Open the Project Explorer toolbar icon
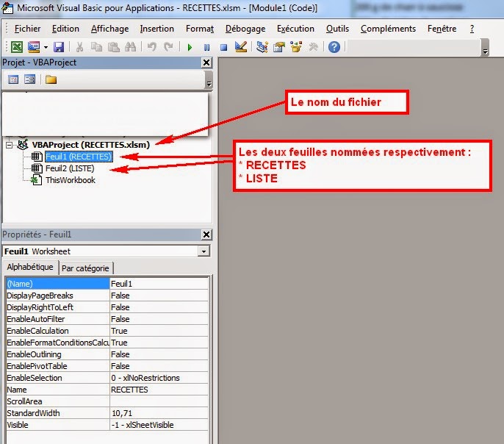This screenshot has width=504, height=444. click(262, 47)
